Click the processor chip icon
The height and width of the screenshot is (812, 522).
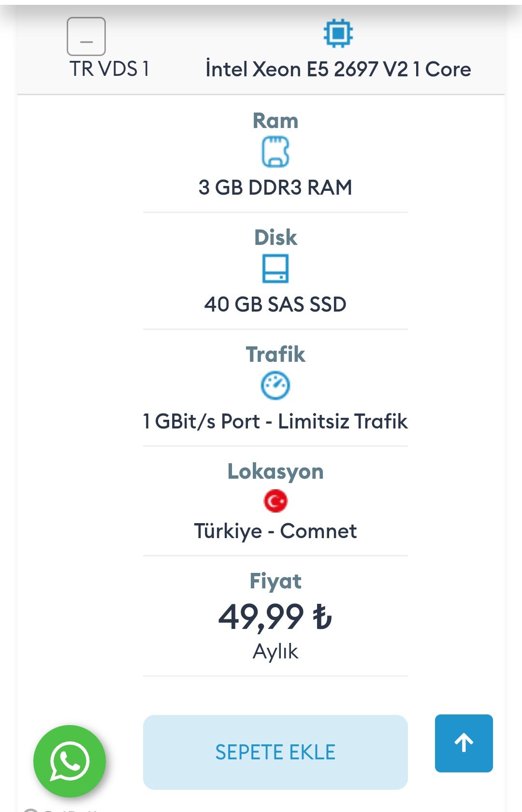click(338, 33)
